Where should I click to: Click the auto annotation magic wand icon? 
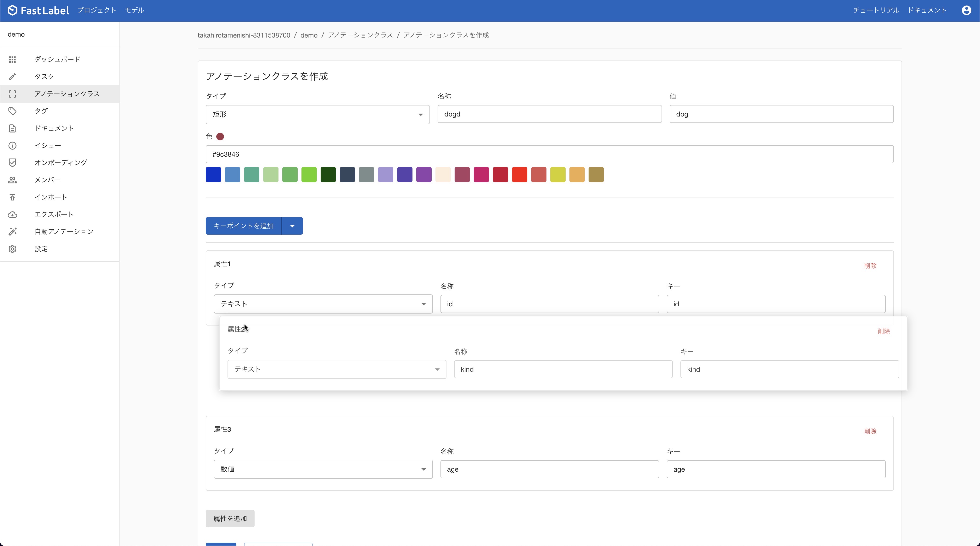tap(12, 232)
